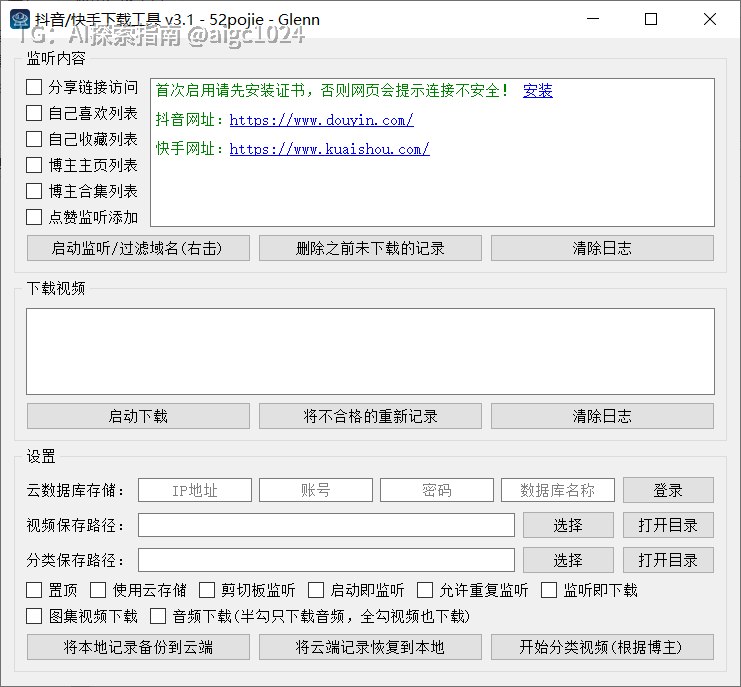Click 选择 for 视频保存路径
The width and height of the screenshot is (741, 687).
[x=568, y=525]
